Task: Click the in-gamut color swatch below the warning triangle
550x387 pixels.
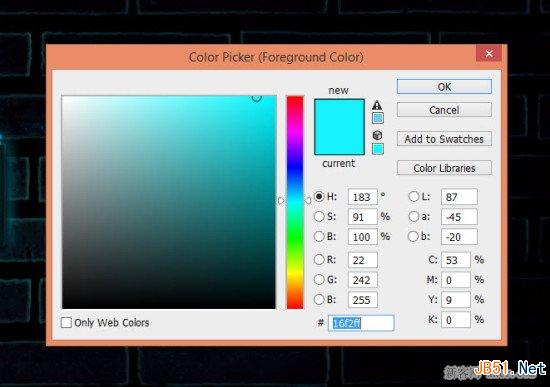Action: [x=377, y=118]
